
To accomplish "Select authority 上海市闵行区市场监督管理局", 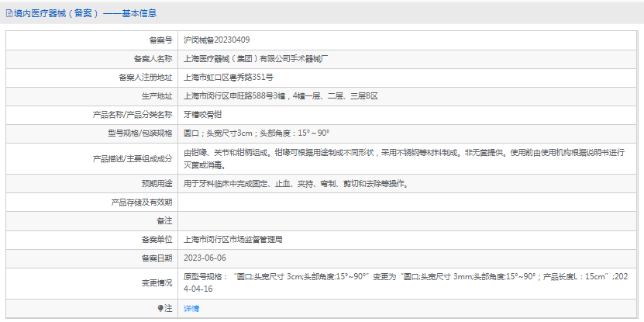I will (x=232, y=240).
